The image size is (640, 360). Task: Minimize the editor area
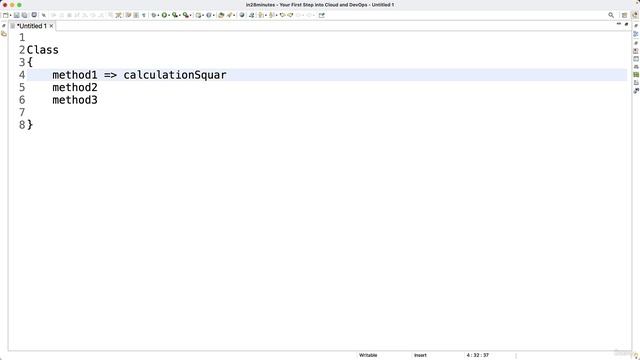[x=619, y=24]
